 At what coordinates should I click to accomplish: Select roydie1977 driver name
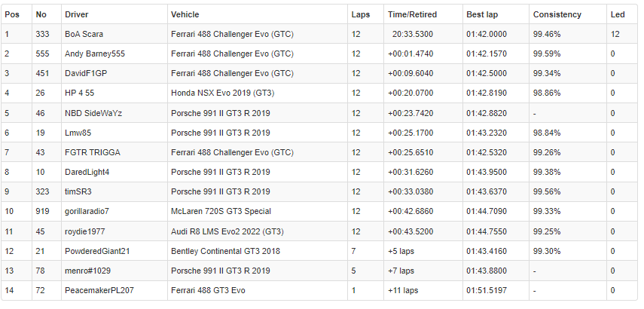(x=84, y=231)
